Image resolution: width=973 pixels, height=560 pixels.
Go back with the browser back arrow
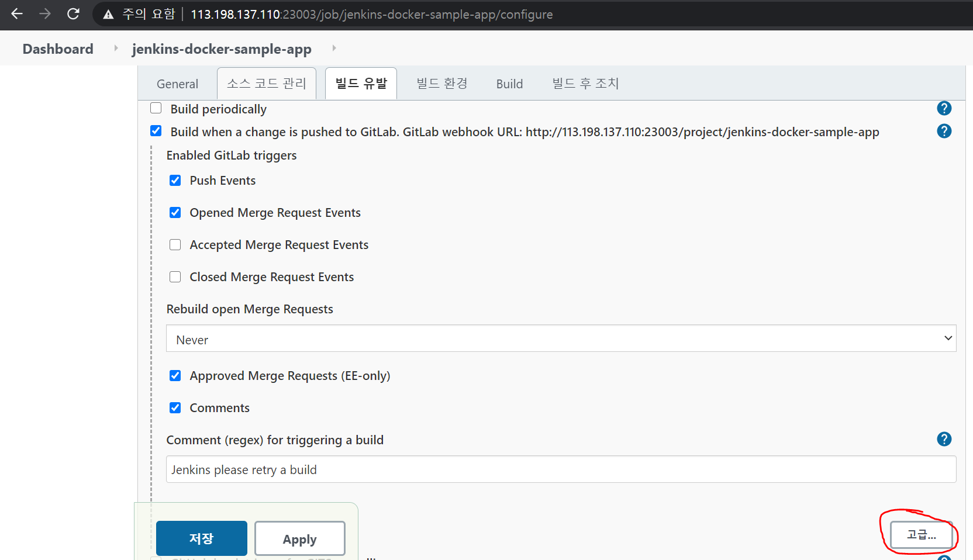17,14
